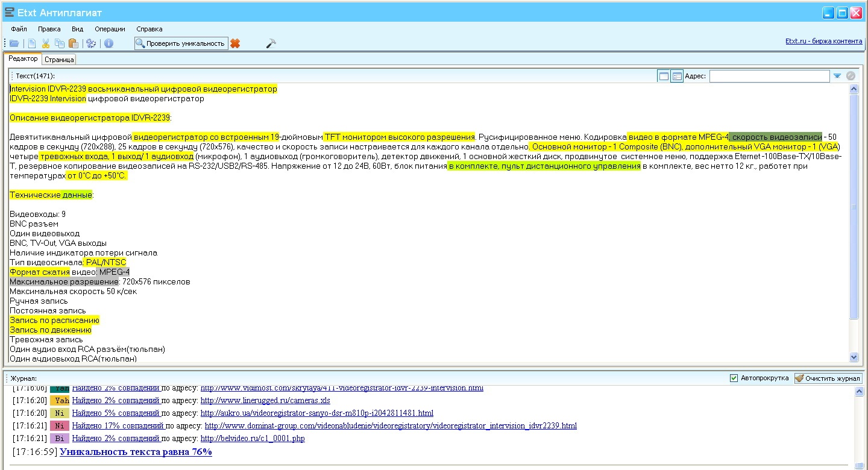Click the text editor scrollbar down arrow
868x470 pixels.
(854, 357)
